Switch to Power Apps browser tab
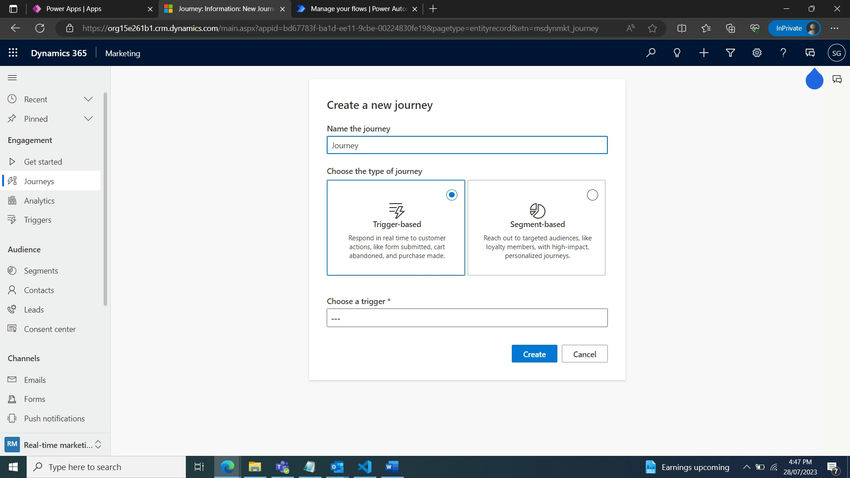Screen dimensions: 850x478 [92, 9]
